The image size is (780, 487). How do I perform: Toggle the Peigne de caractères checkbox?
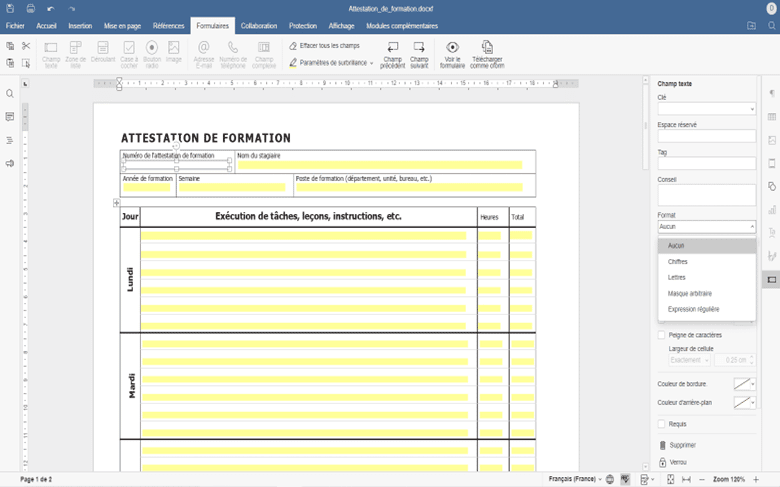662,335
